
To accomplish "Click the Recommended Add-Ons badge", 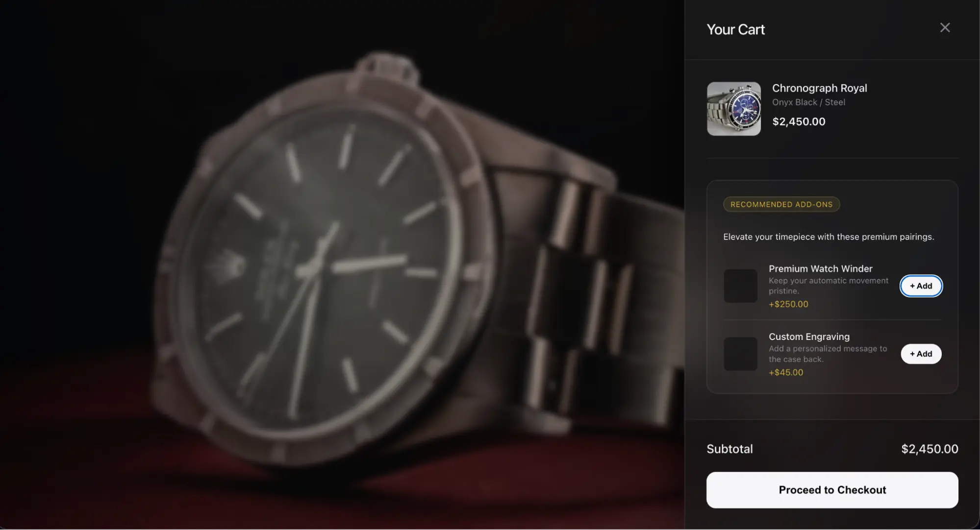I will pyautogui.click(x=781, y=204).
